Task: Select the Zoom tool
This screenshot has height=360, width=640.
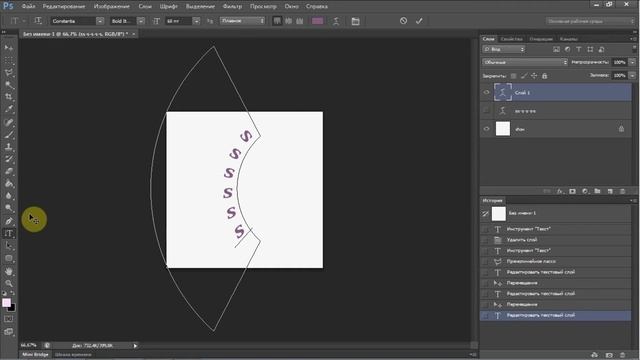Action: (9, 283)
